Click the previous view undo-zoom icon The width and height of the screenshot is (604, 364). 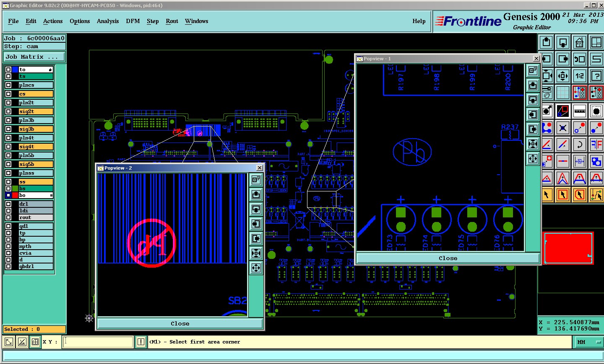pos(580,59)
